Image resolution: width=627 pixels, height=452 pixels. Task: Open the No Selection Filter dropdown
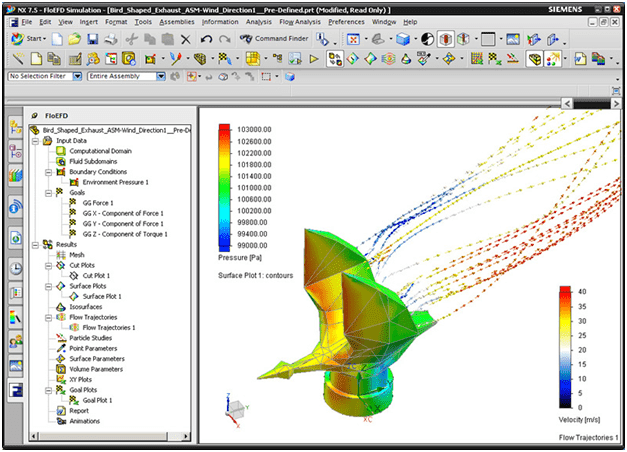point(77,76)
